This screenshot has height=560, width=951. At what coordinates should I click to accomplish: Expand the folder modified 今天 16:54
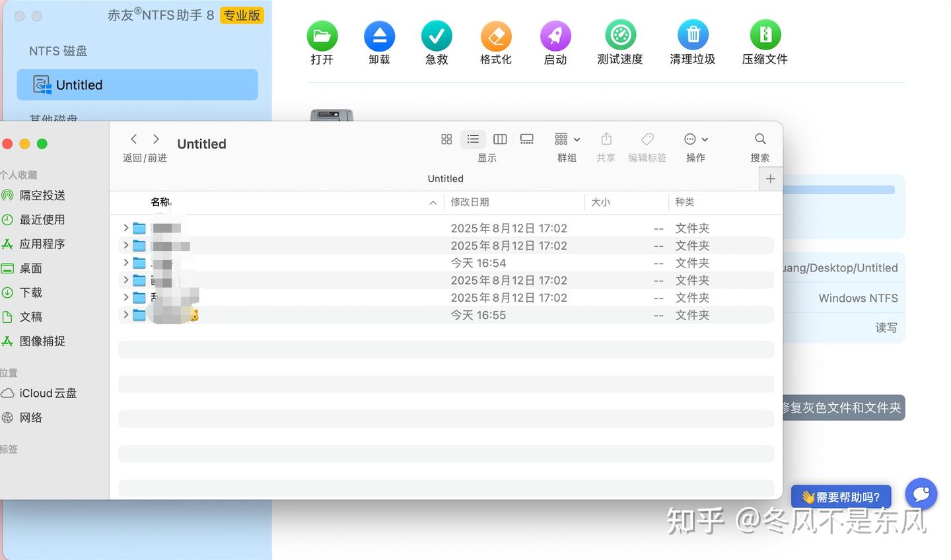pos(125,263)
